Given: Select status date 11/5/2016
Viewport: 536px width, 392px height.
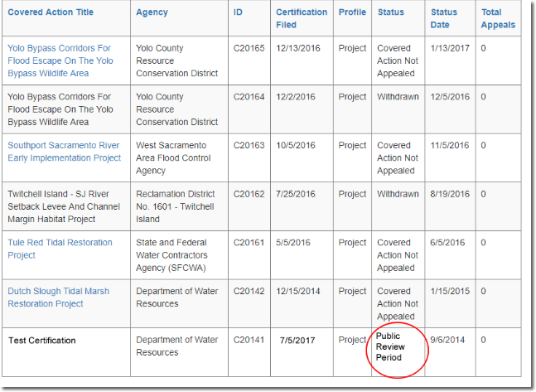Looking at the screenshot, I should coord(450,145).
